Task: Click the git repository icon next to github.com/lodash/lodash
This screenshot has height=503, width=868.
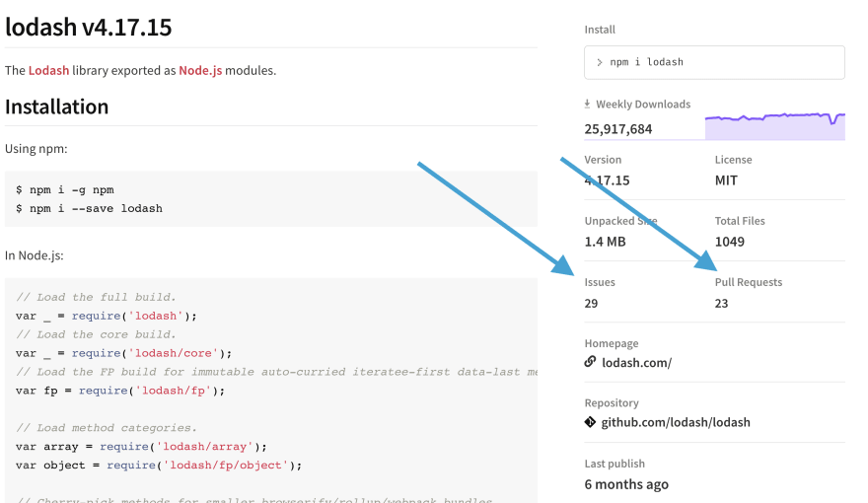Action: pos(590,422)
